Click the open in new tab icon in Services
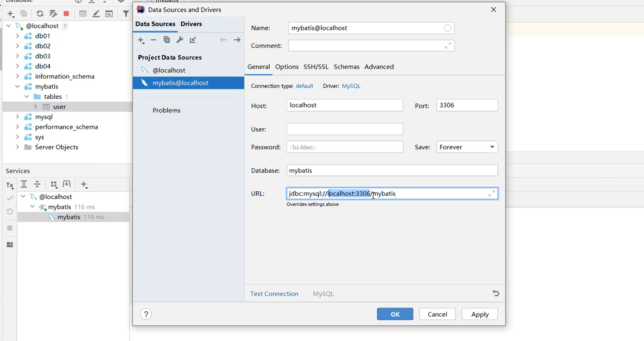Image resolution: width=644 pixels, height=341 pixels. [x=67, y=184]
